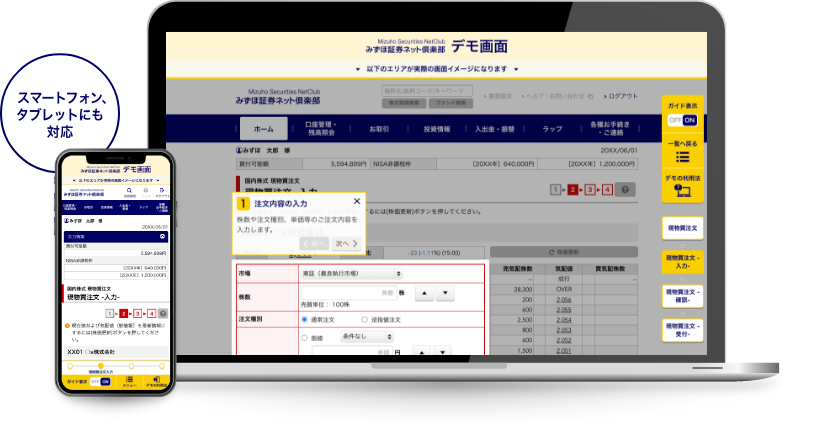833x429 pixels.
Task: Click the 現物買注文 -入力- guide step button
Action: pos(683,262)
